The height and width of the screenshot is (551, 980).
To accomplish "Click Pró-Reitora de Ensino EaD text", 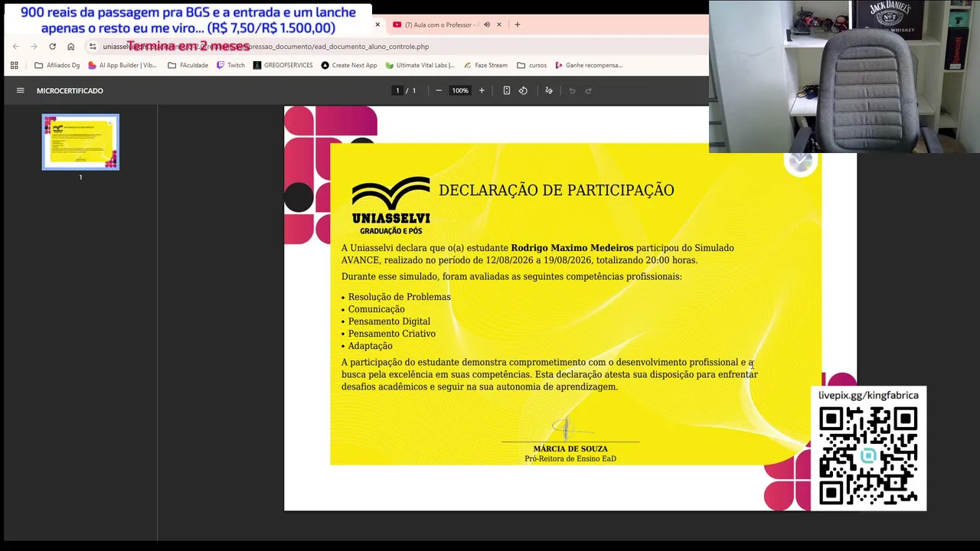I will pos(570,458).
